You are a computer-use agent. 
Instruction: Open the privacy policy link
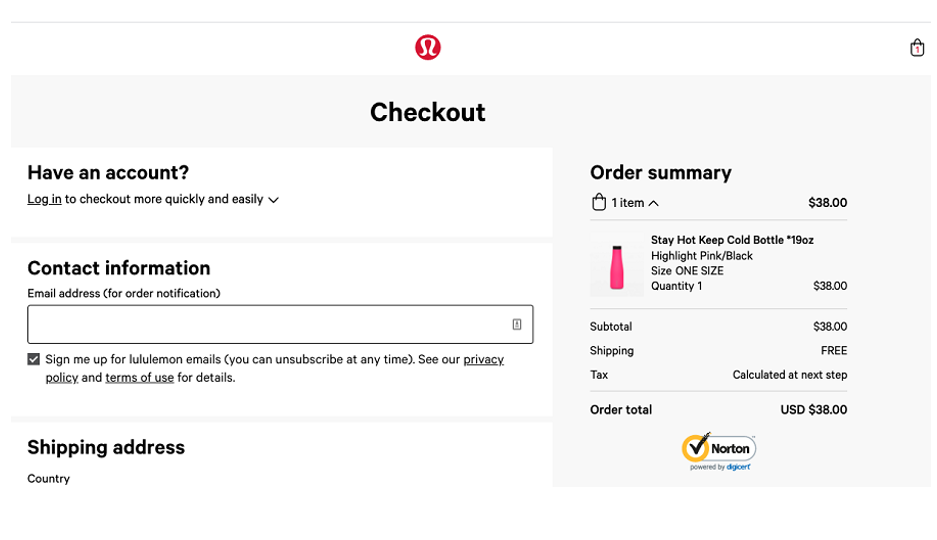[x=483, y=359]
